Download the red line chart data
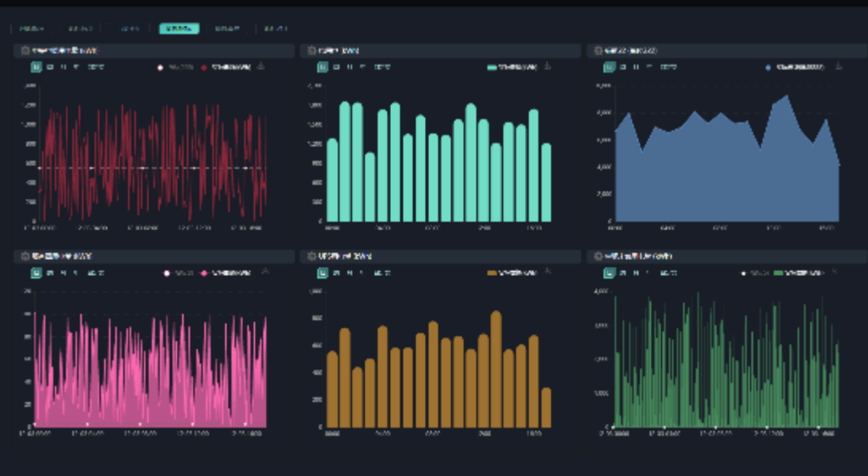The width and height of the screenshot is (868, 476). pyautogui.click(x=261, y=67)
